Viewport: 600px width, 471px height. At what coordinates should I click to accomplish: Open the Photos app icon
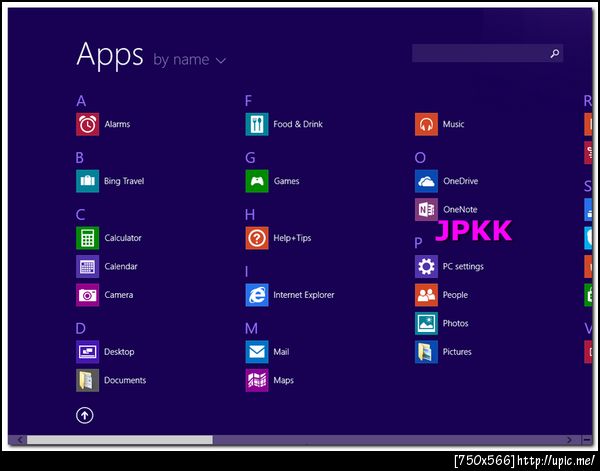point(426,323)
